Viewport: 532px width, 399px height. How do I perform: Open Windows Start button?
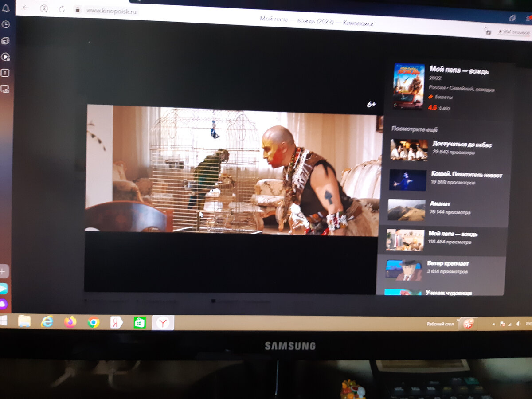tap(4, 320)
